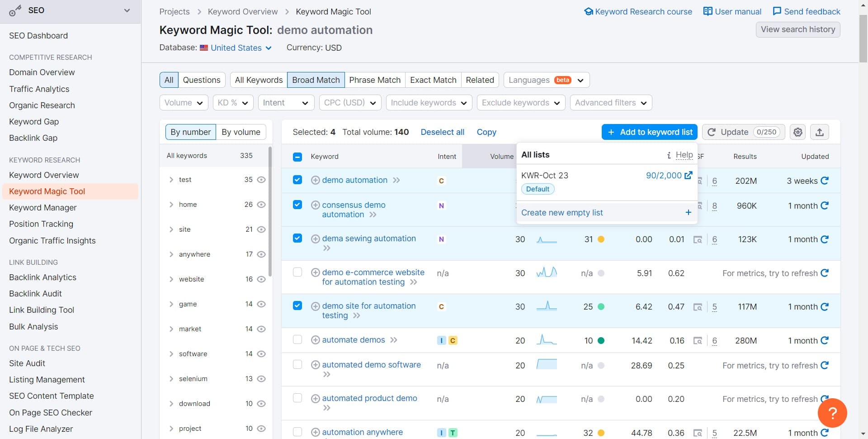Click trend chart for automated demo software

click(x=547, y=365)
